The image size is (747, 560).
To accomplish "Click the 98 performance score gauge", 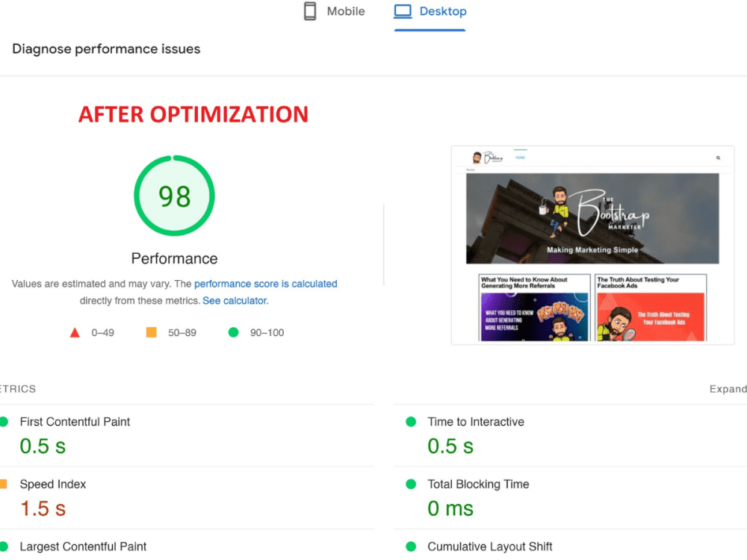I will (x=174, y=196).
